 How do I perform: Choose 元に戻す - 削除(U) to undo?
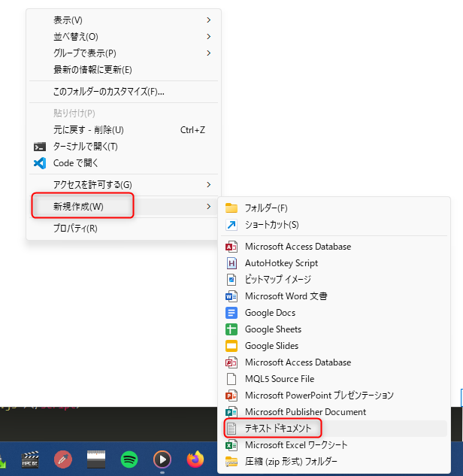(x=89, y=130)
